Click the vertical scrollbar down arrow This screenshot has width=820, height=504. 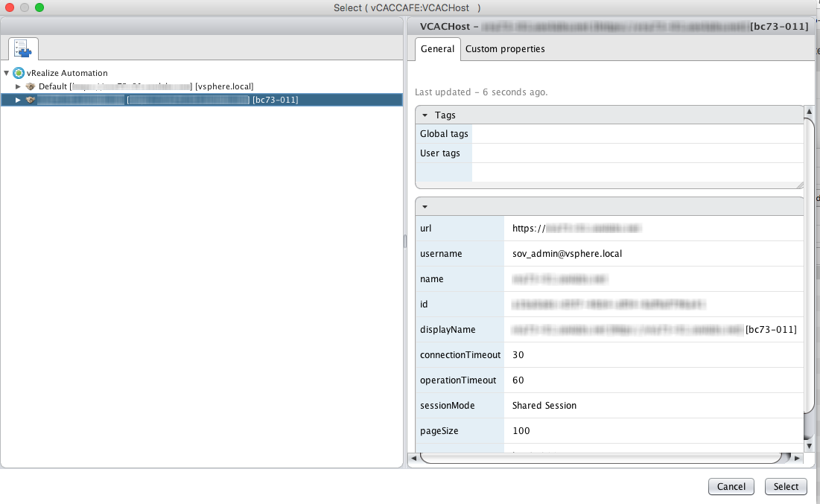tap(809, 446)
